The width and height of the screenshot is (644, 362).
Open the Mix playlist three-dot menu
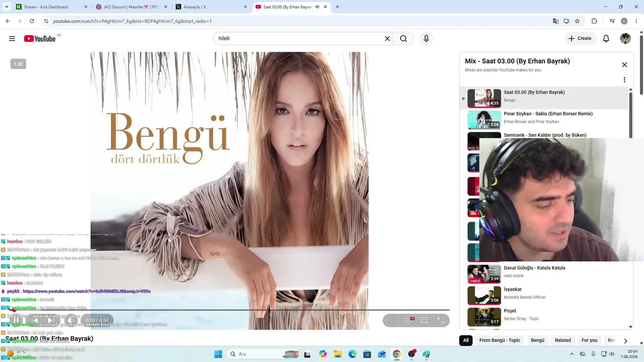pos(624,80)
